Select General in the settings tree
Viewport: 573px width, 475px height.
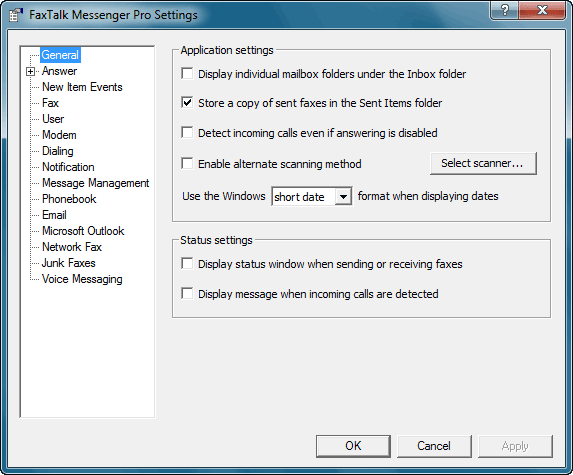(x=60, y=55)
